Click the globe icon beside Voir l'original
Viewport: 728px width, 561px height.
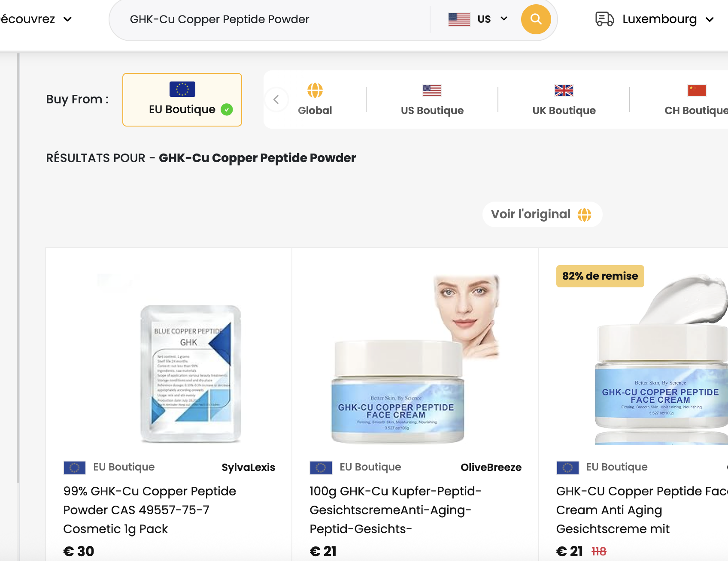[584, 214]
